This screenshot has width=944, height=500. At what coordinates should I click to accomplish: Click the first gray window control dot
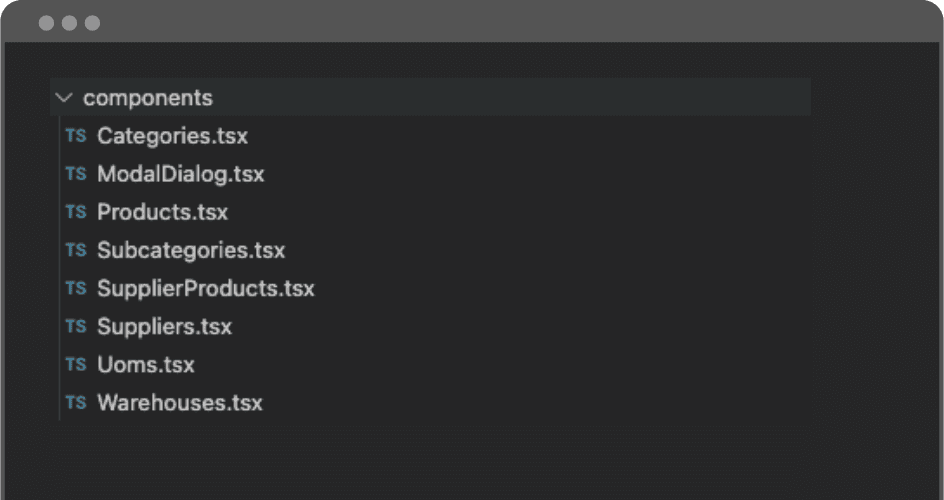[46, 23]
